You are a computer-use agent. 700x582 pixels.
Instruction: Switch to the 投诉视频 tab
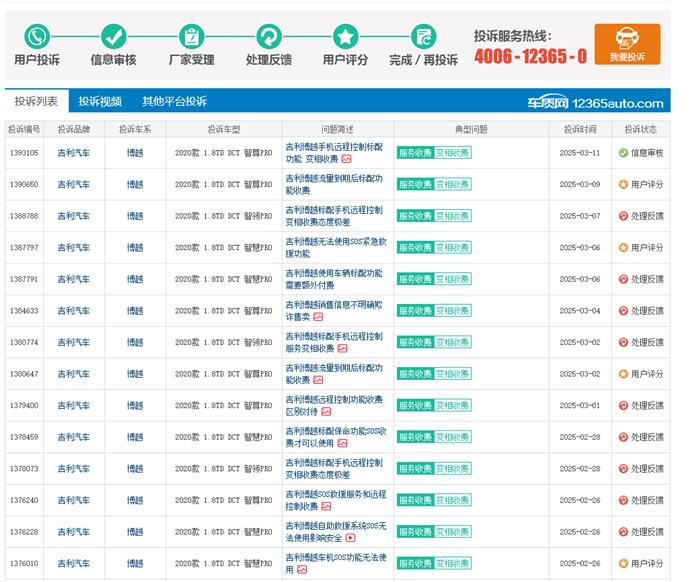point(100,101)
